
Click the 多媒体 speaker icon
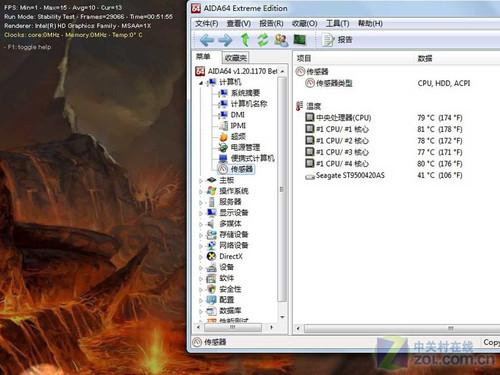click(211, 223)
